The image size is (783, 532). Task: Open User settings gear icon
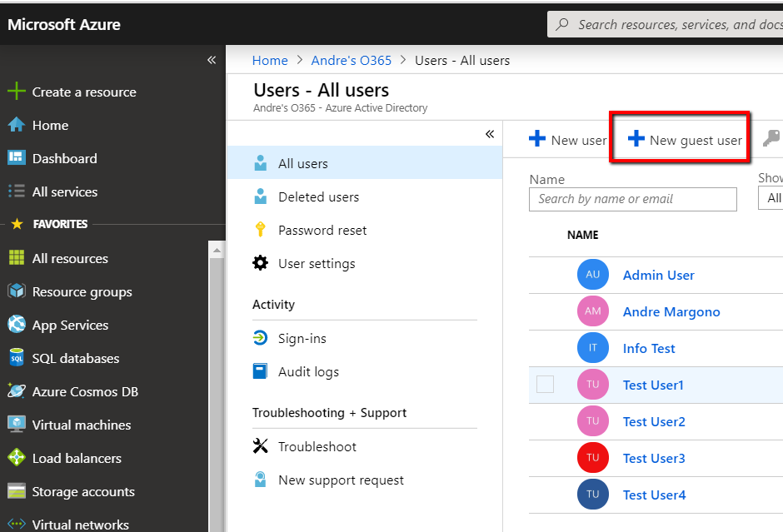pyautogui.click(x=261, y=263)
